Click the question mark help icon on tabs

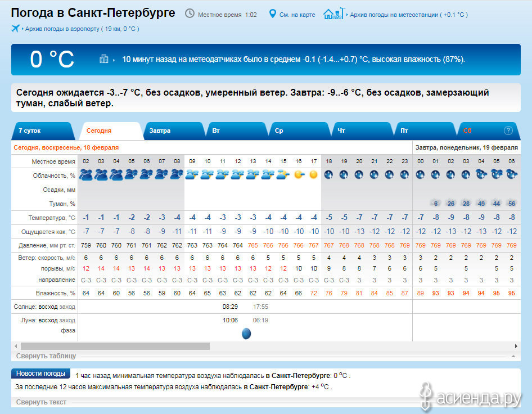508,130
